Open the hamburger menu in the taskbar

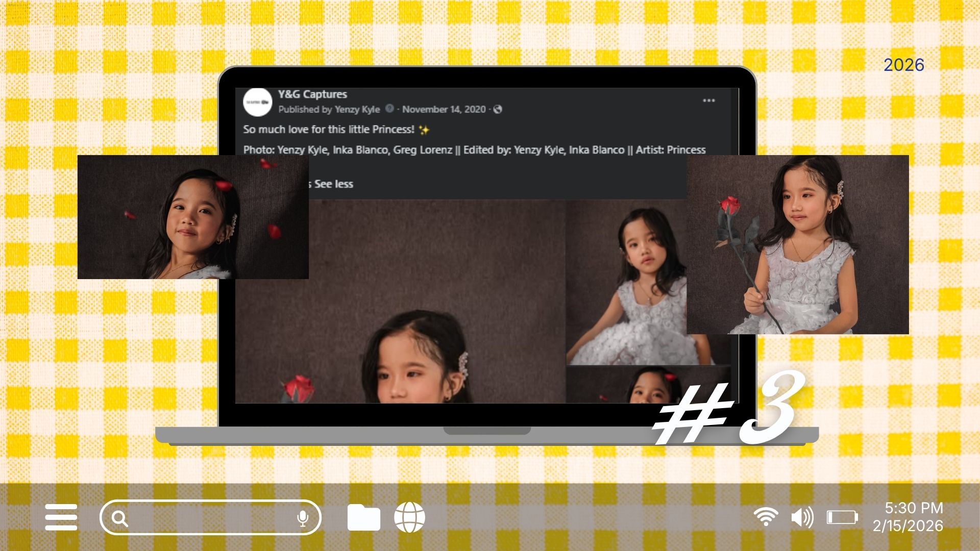coord(61,517)
